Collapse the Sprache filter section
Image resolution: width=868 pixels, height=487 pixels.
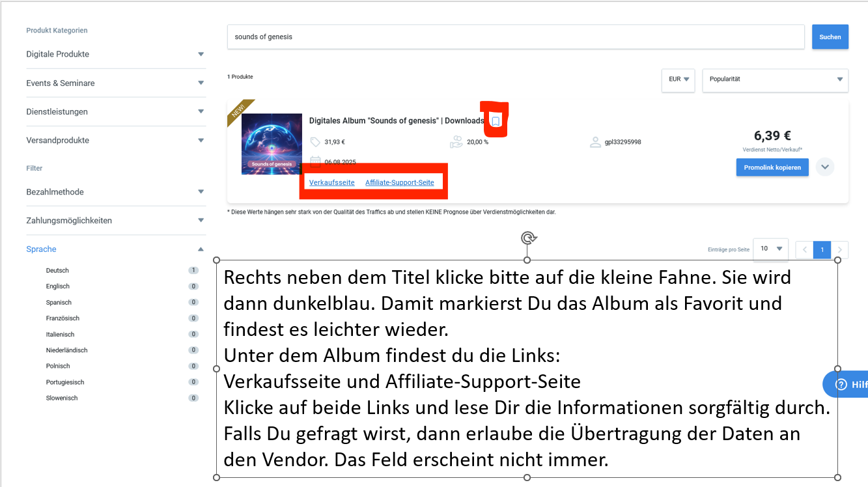pos(116,249)
